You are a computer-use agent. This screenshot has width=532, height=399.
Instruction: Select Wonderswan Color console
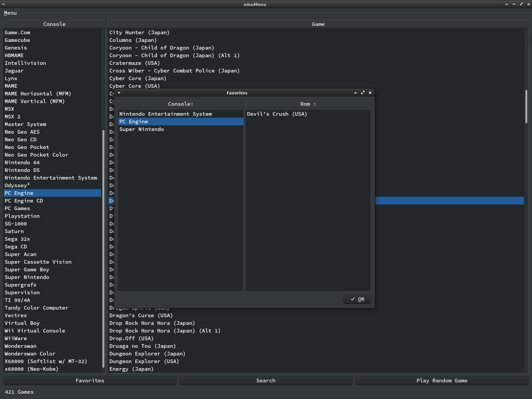[x=52, y=354]
